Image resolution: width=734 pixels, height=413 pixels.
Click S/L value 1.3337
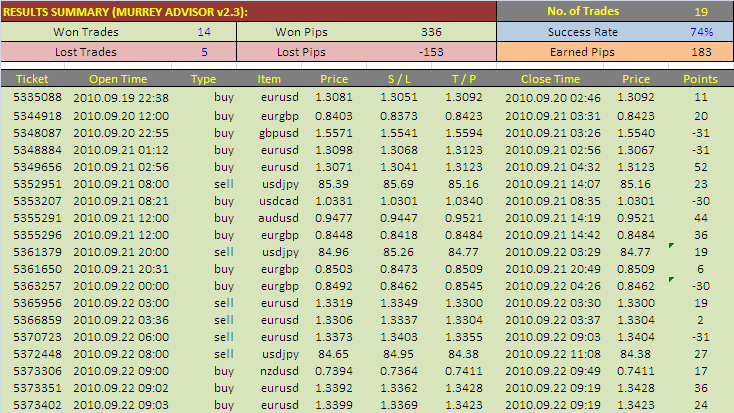tap(399, 320)
